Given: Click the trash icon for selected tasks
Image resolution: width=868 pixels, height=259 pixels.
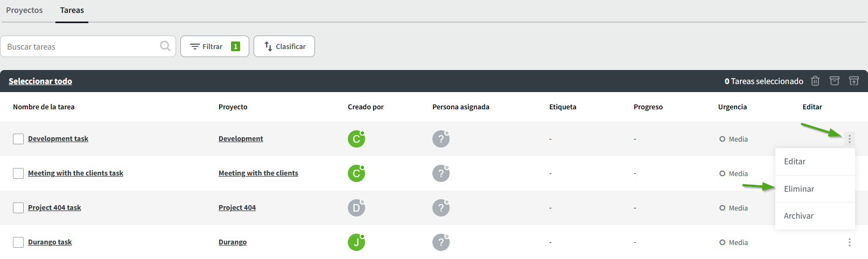Looking at the screenshot, I should click(x=815, y=81).
